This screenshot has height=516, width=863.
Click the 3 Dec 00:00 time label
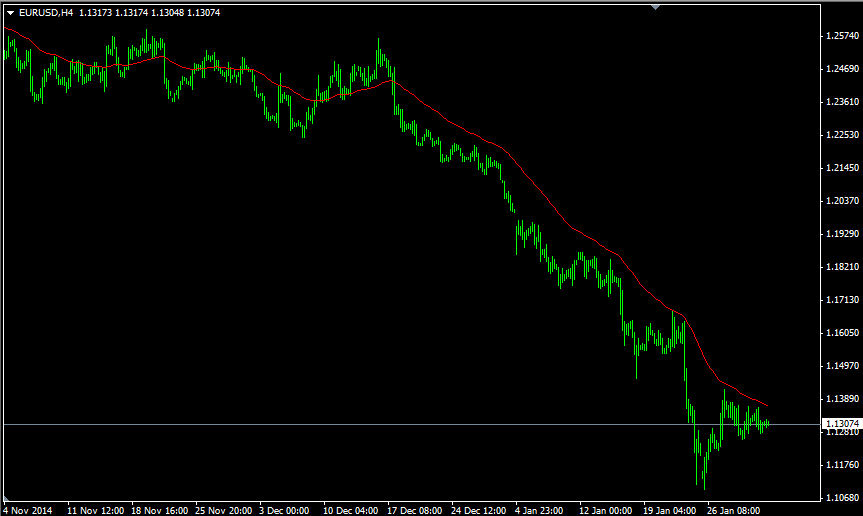click(284, 510)
